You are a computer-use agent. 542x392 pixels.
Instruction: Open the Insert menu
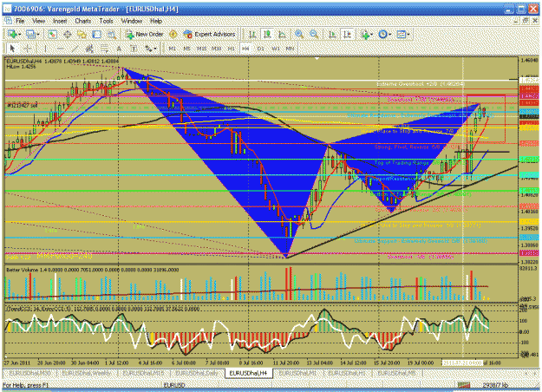pyautogui.click(x=60, y=21)
